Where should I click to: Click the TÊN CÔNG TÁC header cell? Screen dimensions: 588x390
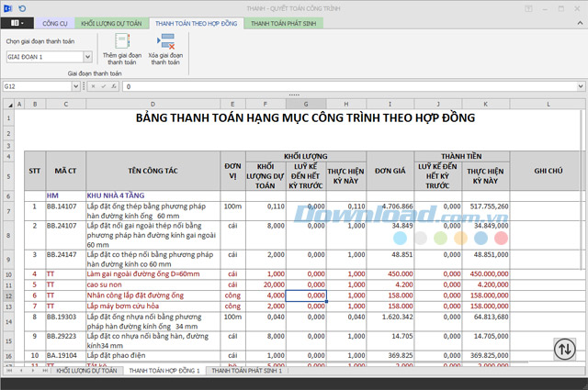click(x=153, y=171)
